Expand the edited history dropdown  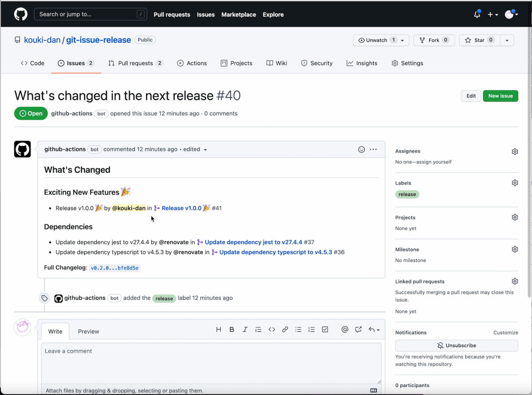point(195,150)
